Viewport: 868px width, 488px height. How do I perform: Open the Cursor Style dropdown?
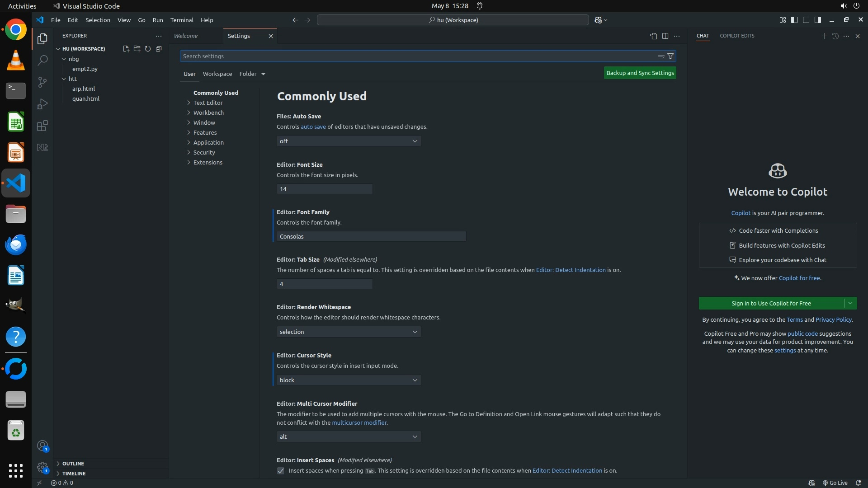click(x=349, y=380)
